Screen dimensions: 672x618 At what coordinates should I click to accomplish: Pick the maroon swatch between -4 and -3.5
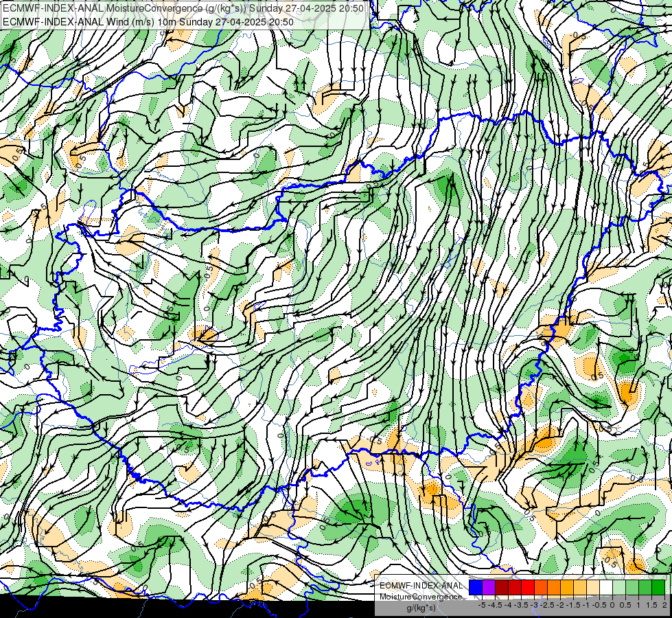(502, 588)
